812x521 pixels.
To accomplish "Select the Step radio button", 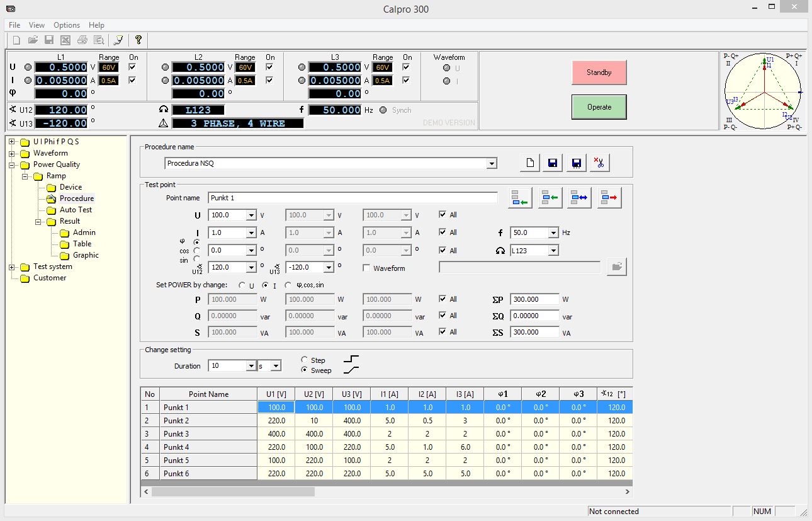I will [x=305, y=360].
